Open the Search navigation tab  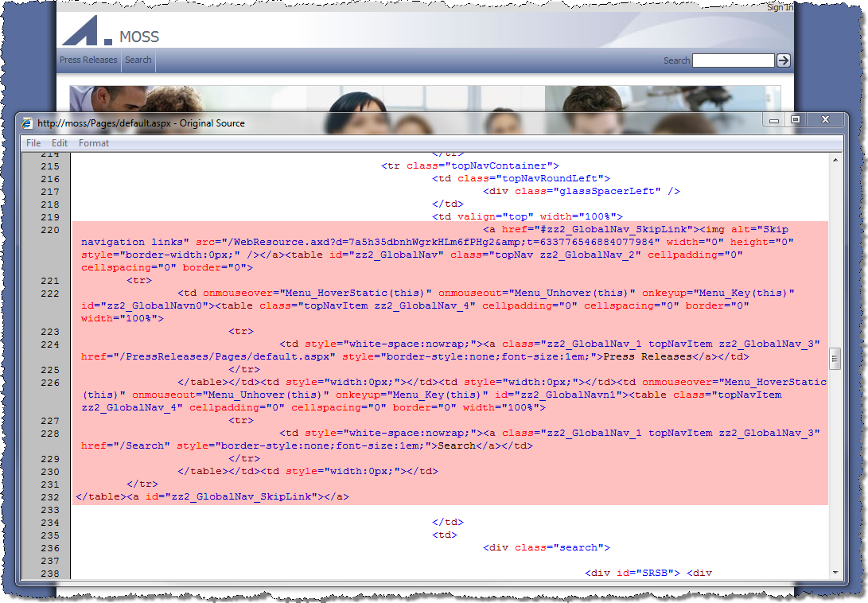pyautogui.click(x=138, y=60)
